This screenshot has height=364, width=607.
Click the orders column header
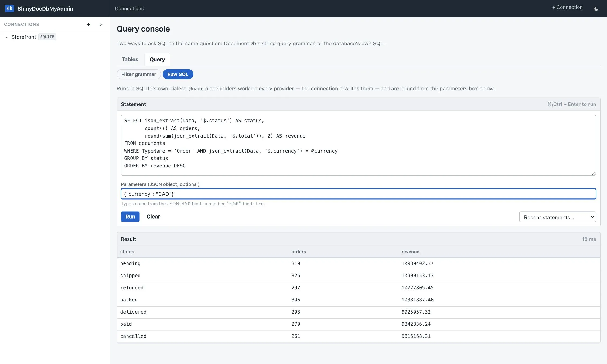[x=299, y=252]
